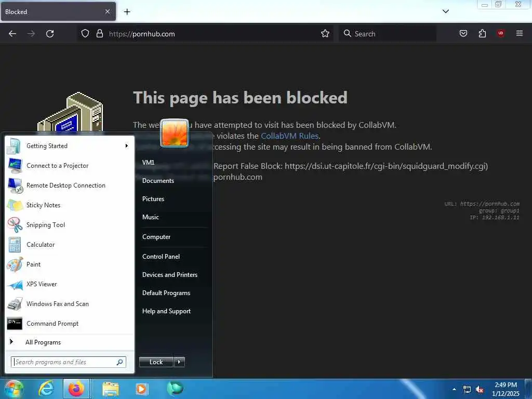Viewport: 532px width, 399px height.
Task: Click the Search programs and files box
Action: (69, 362)
